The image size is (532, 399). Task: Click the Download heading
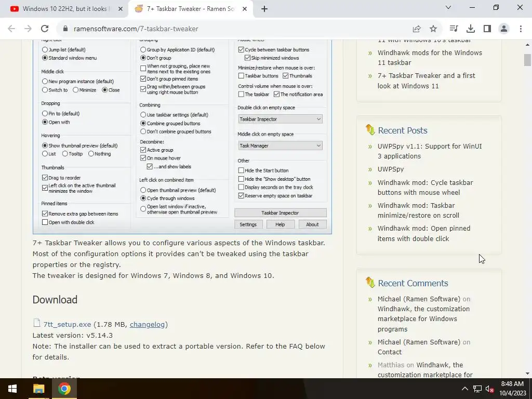[x=55, y=300]
